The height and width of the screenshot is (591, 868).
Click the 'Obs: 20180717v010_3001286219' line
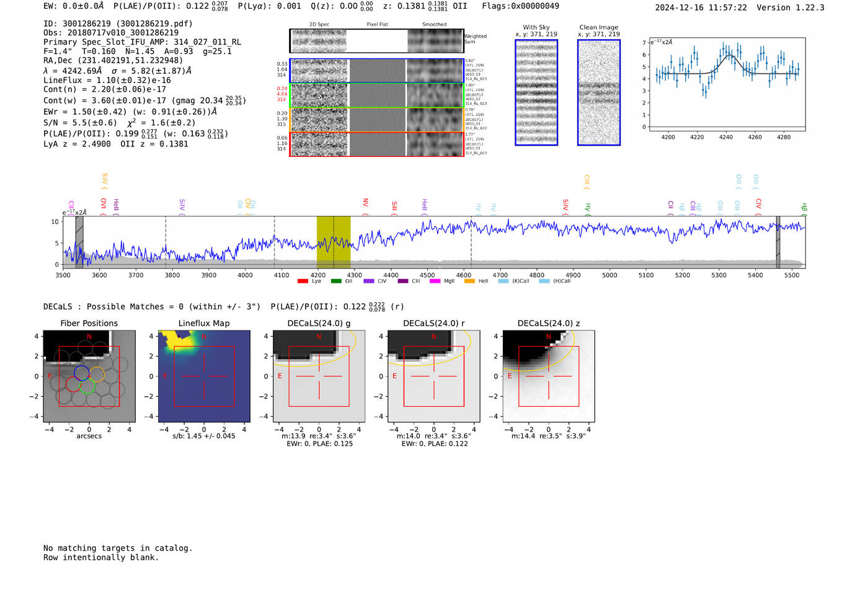(x=111, y=33)
